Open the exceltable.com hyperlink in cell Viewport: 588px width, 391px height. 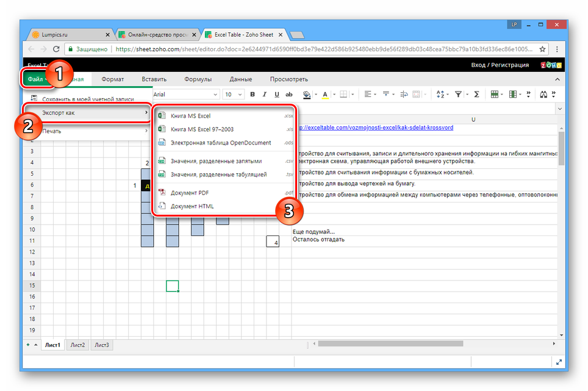tap(376, 127)
